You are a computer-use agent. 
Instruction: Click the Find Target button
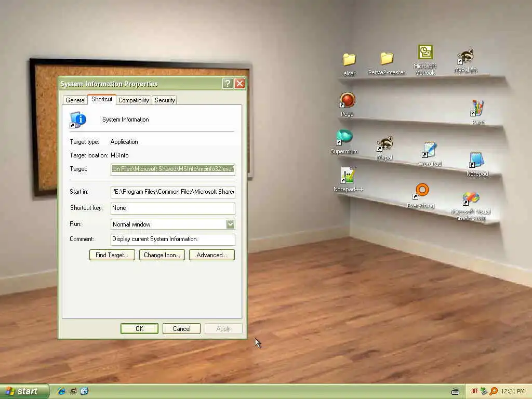point(112,255)
